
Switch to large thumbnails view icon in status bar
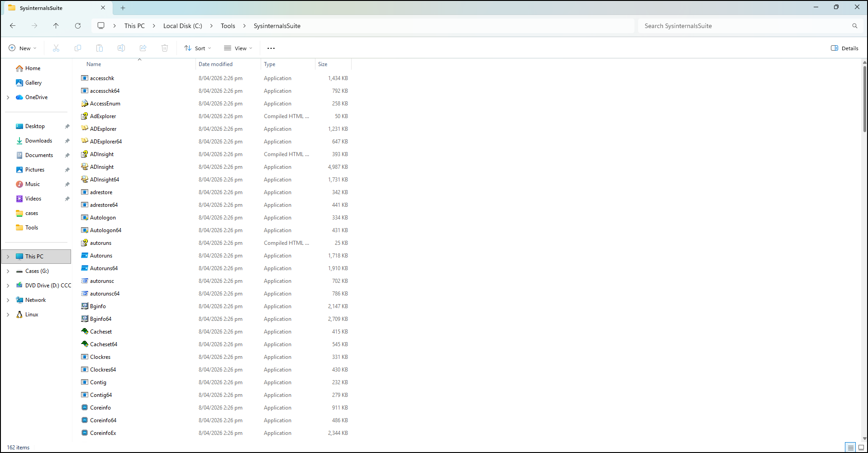click(x=861, y=448)
